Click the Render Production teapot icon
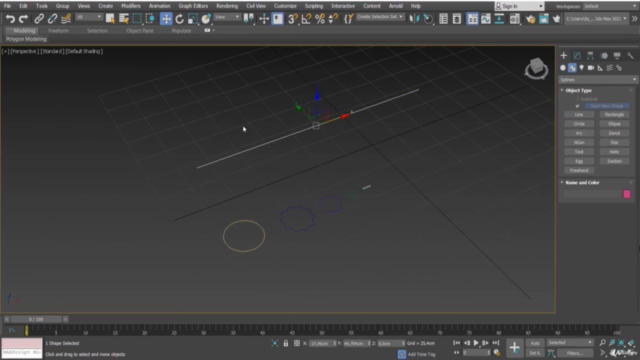The image size is (640, 360). point(556,19)
